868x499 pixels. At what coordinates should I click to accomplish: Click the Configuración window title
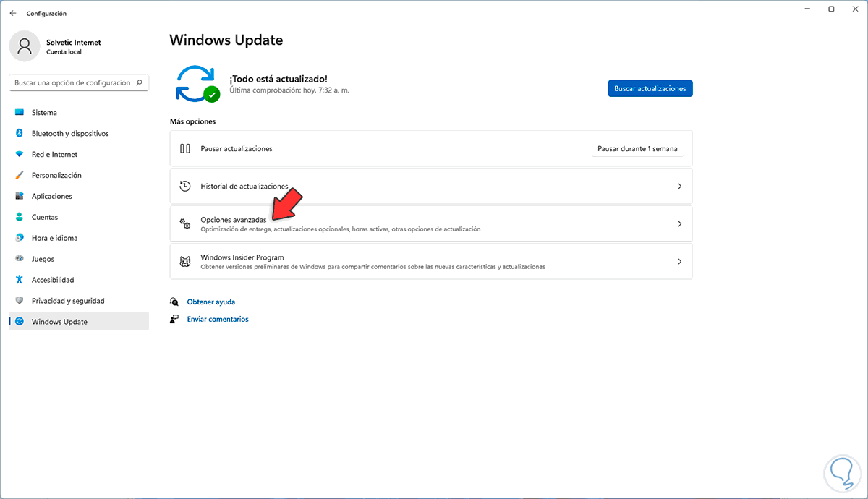point(46,13)
